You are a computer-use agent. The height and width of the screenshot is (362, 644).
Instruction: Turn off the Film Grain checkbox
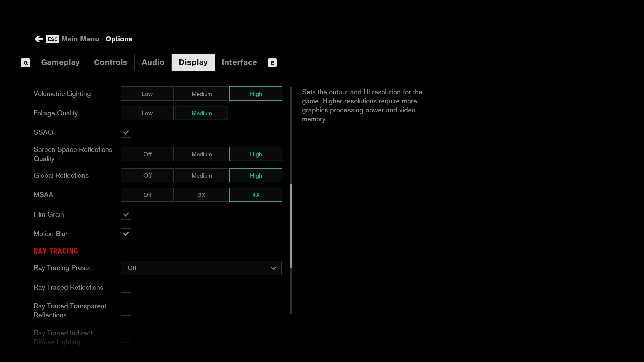tap(126, 214)
